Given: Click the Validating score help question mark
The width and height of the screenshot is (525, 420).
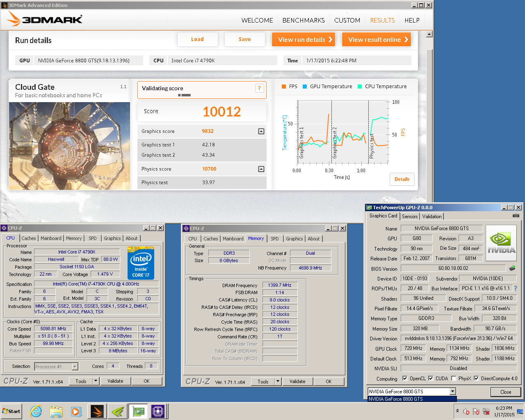Looking at the screenshot, I should pos(259,88).
